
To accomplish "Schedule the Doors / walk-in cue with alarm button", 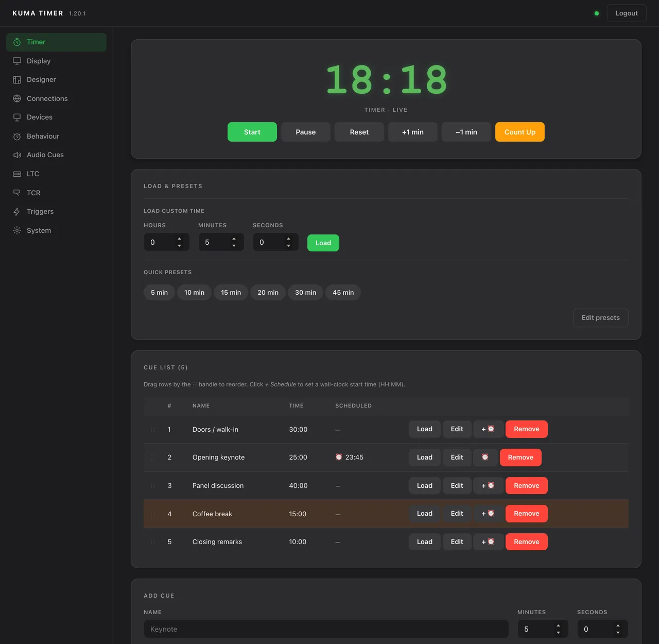I will click(488, 429).
